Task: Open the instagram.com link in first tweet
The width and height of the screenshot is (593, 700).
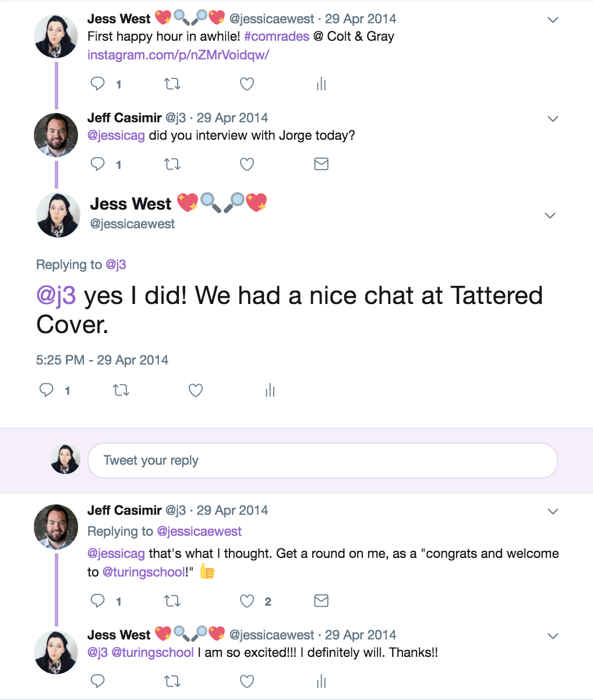Action: pyautogui.click(x=178, y=55)
